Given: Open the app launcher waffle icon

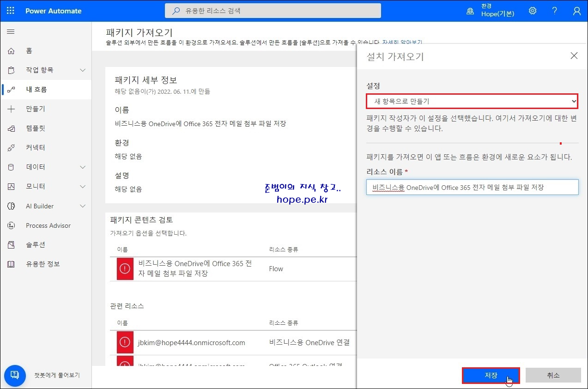Looking at the screenshot, I should pyautogui.click(x=11, y=11).
